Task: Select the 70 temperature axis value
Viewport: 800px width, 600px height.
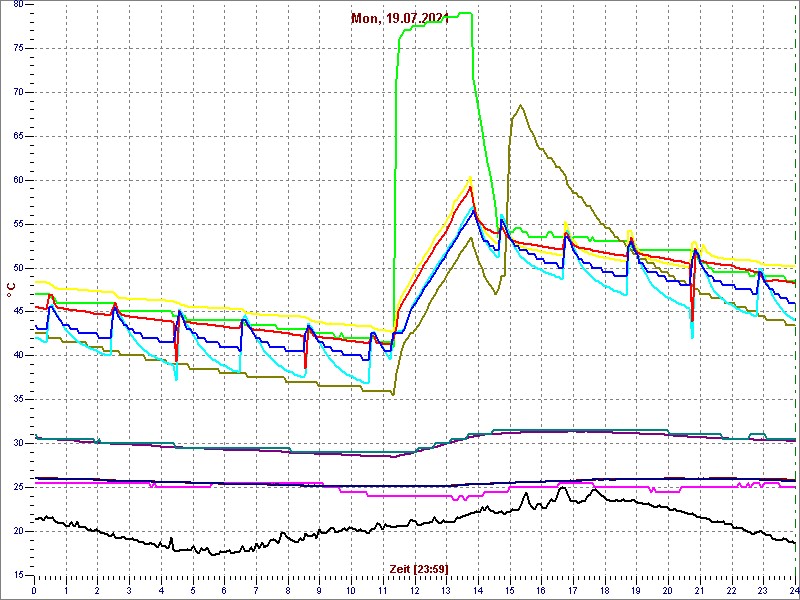Action: point(18,92)
